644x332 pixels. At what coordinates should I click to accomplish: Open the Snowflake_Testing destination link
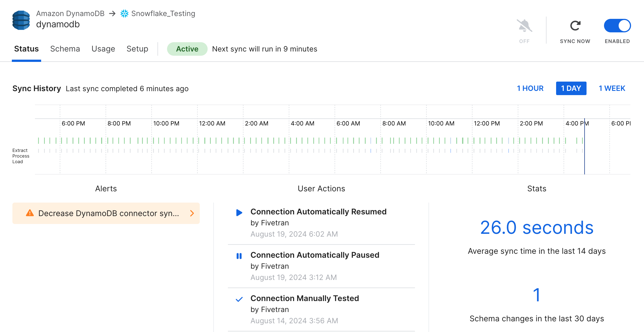click(163, 14)
